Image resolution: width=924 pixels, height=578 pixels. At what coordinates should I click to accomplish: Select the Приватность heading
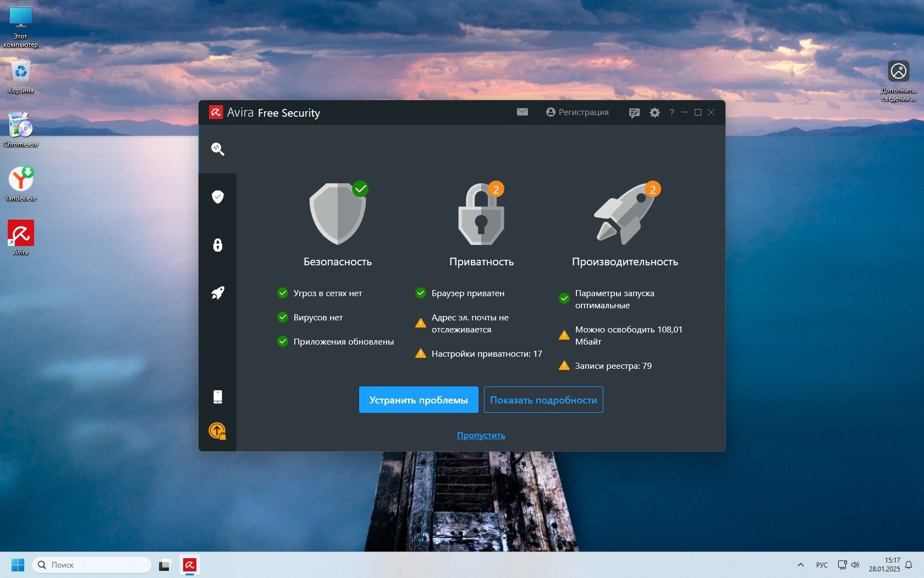(x=481, y=261)
